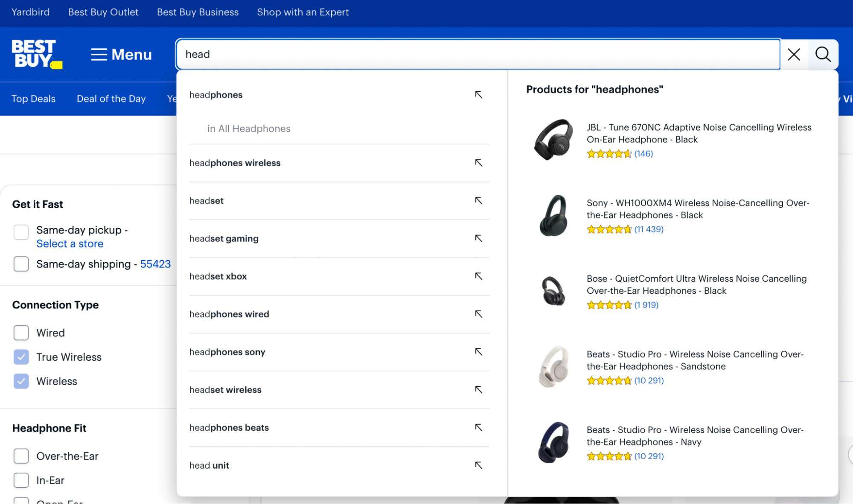The image size is (853, 504).
Task: Open the hamburger Menu
Action: [121, 55]
